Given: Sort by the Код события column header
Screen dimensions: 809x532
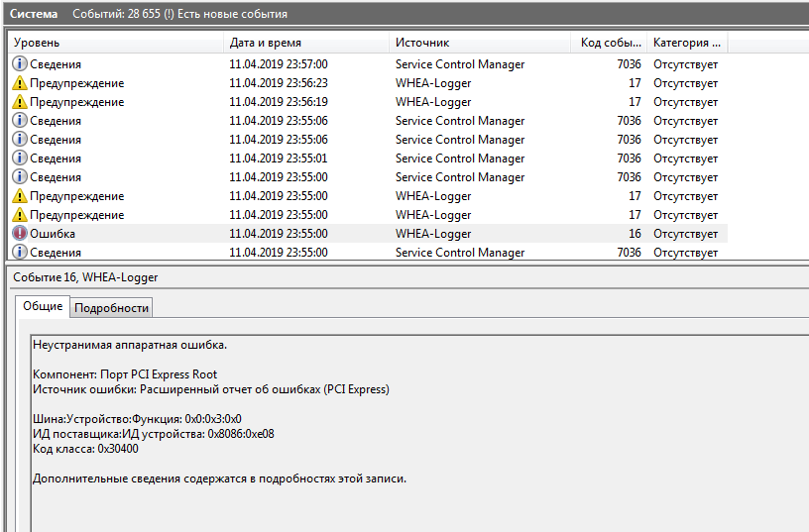Looking at the screenshot, I should click(x=608, y=43).
